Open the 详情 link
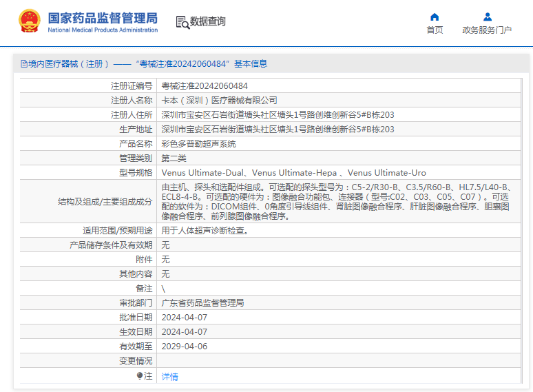Image resolution: width=533 pixels, height=392 pixels. coord(169,377)
